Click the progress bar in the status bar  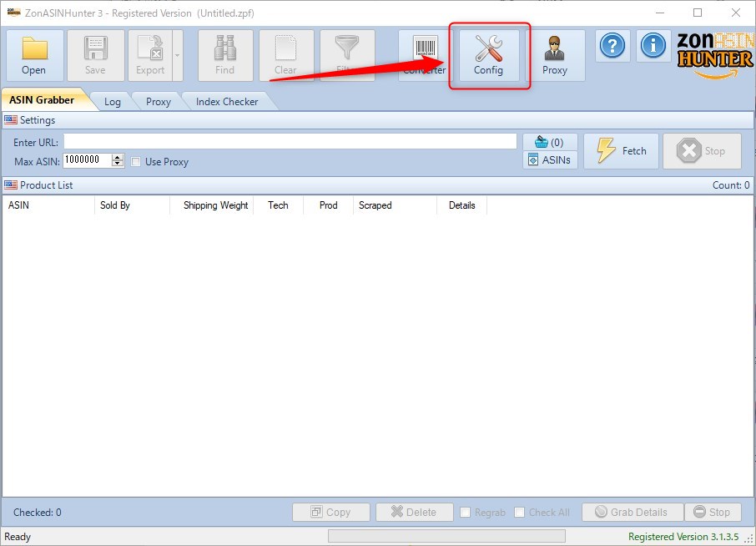[x=446, y=536]
